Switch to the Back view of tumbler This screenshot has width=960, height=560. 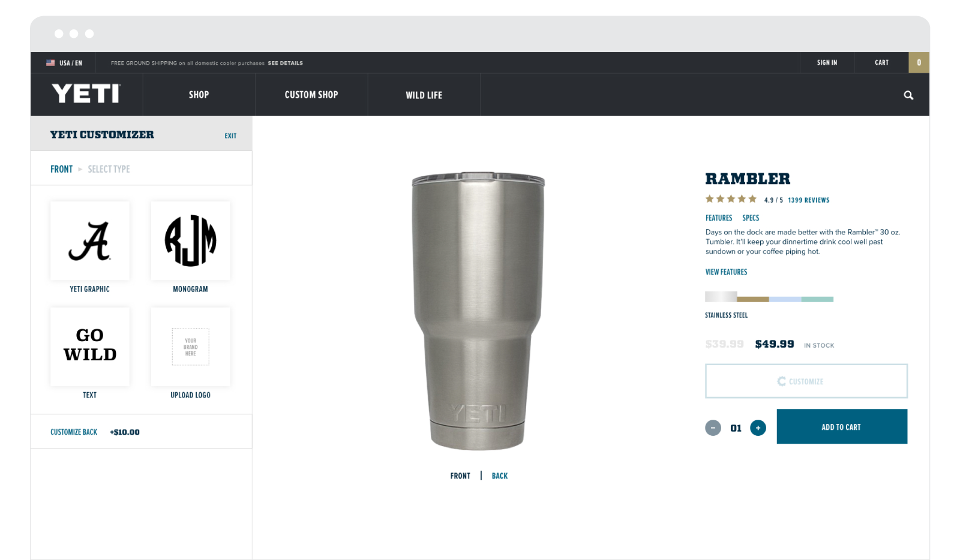[x=500, y=476]
